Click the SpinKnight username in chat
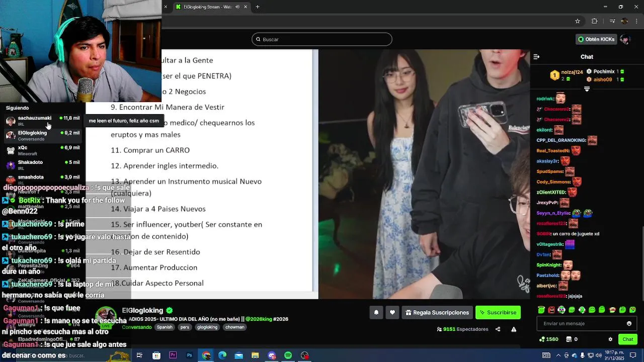 click(548, 265)
